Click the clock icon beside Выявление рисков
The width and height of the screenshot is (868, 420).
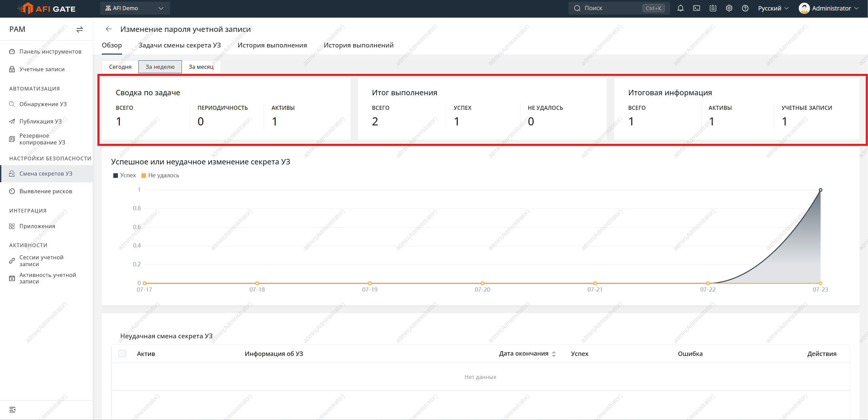(x=12, y=191)
